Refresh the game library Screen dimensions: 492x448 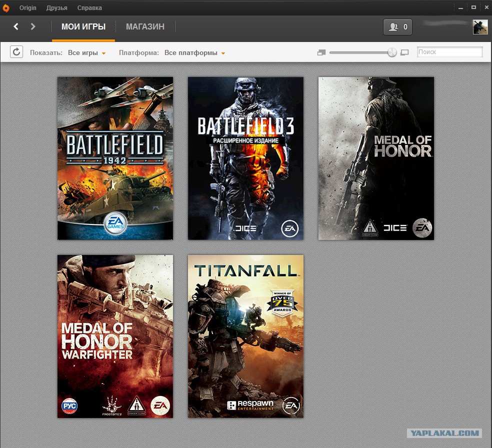pyautogui.click(x=16, y=51)
